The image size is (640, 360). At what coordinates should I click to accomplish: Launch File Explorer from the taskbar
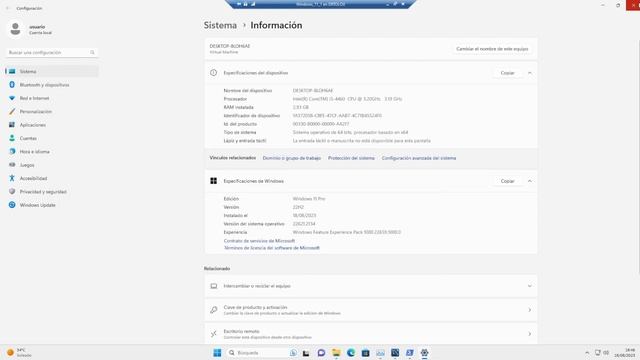[x=336, y=353]
